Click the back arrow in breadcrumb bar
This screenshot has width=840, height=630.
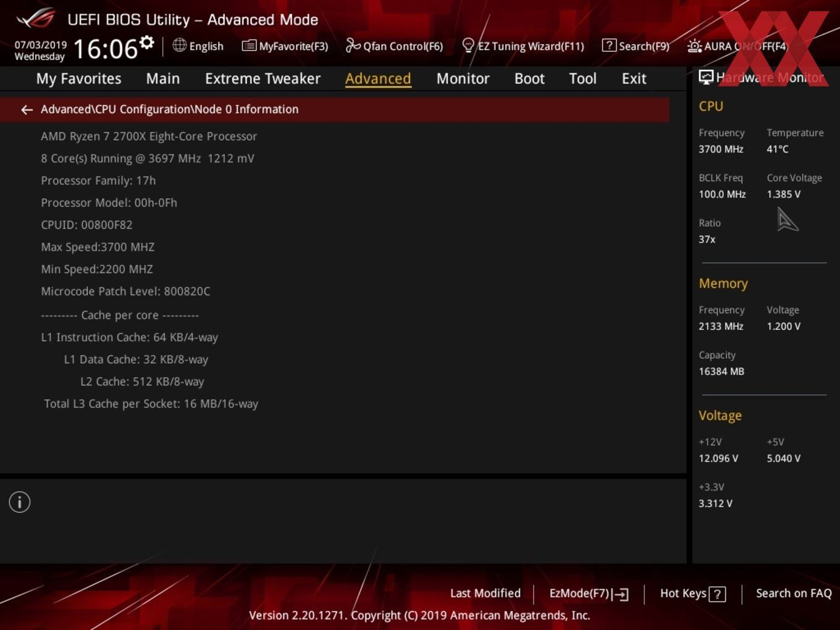[x=27, y=109]
